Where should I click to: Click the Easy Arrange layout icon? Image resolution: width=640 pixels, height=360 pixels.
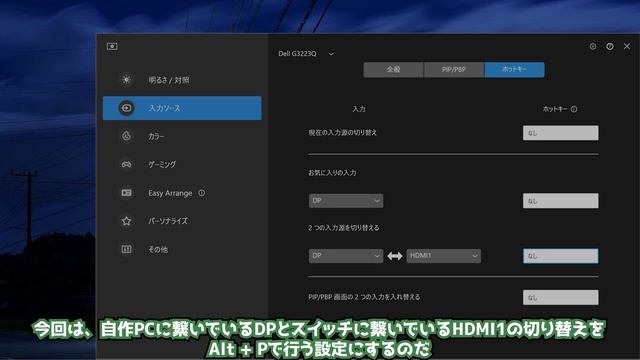(x=127, y=192)
